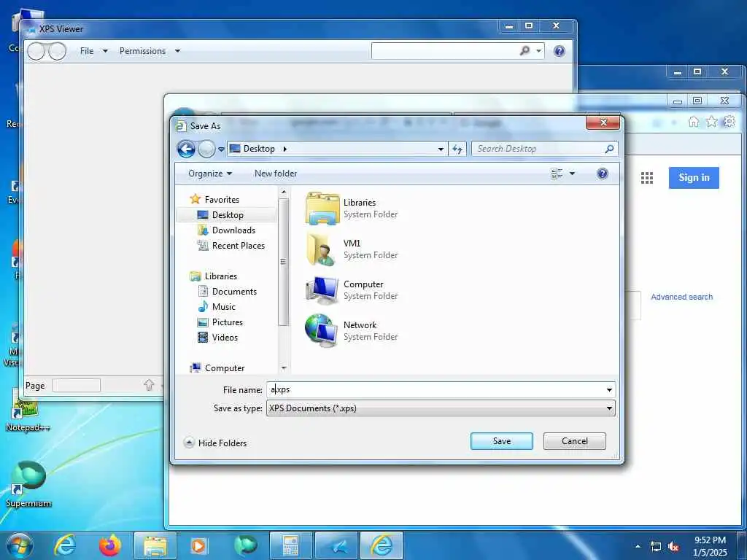Click the Google apps grid icon in browser
The image size is (747, 560).
(647, 178)
